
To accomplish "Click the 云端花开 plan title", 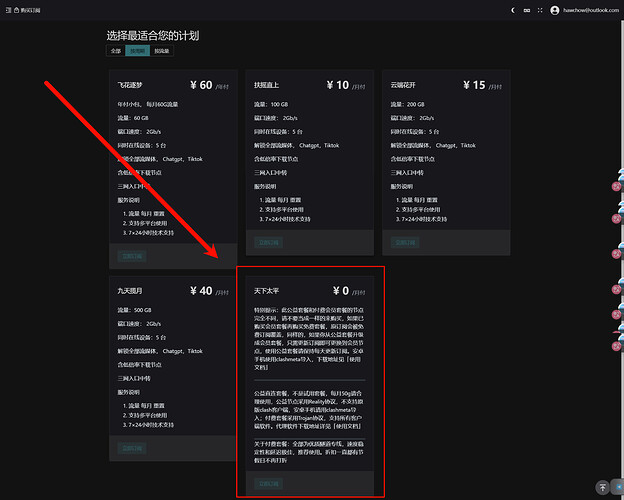I will tap(403, 85).
